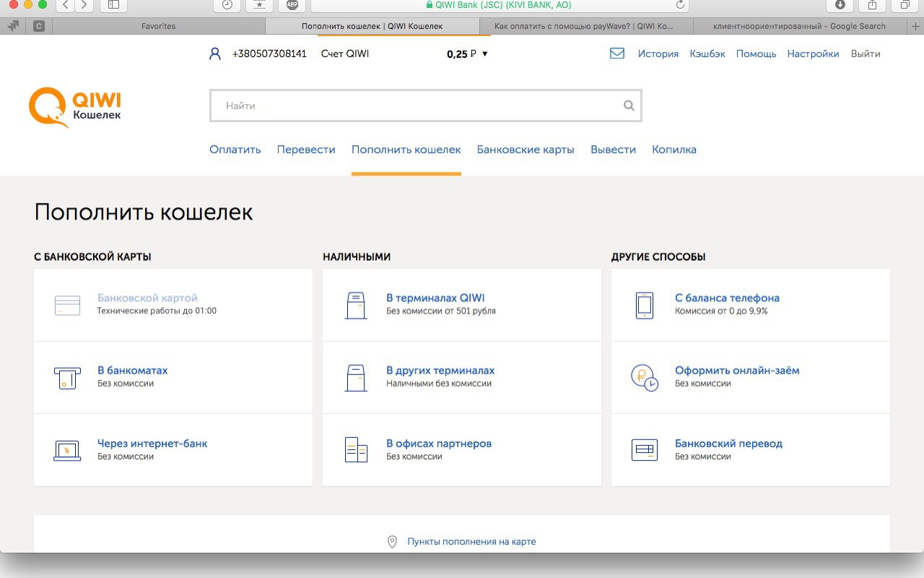The width and height of the screenshot is (924, 578).
Task: Toggle the Safari sidebar button
Action: (113, 5)
